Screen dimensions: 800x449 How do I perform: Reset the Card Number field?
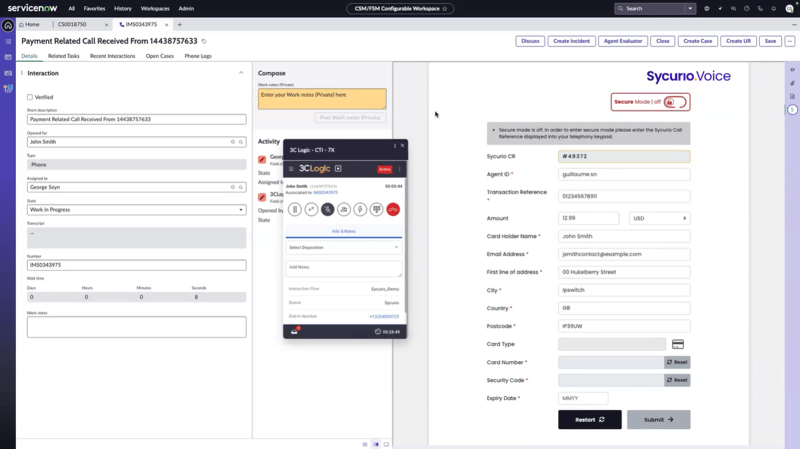(x=677, y=362)
